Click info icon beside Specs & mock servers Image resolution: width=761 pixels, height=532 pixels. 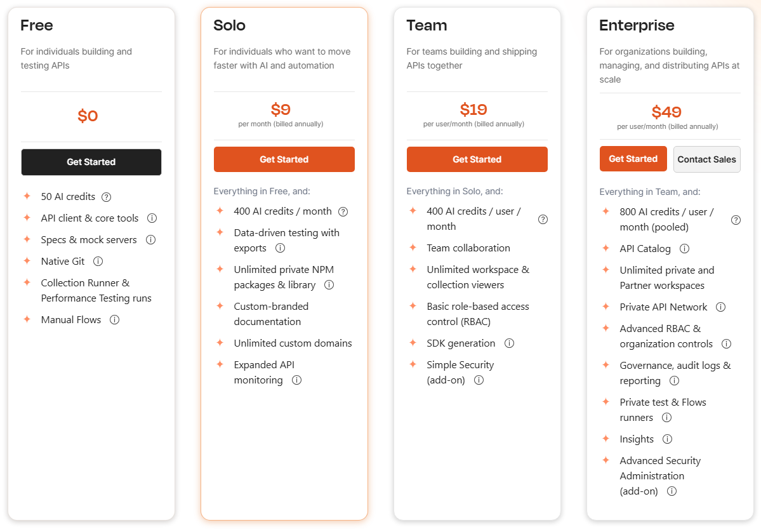coord(151,240)
